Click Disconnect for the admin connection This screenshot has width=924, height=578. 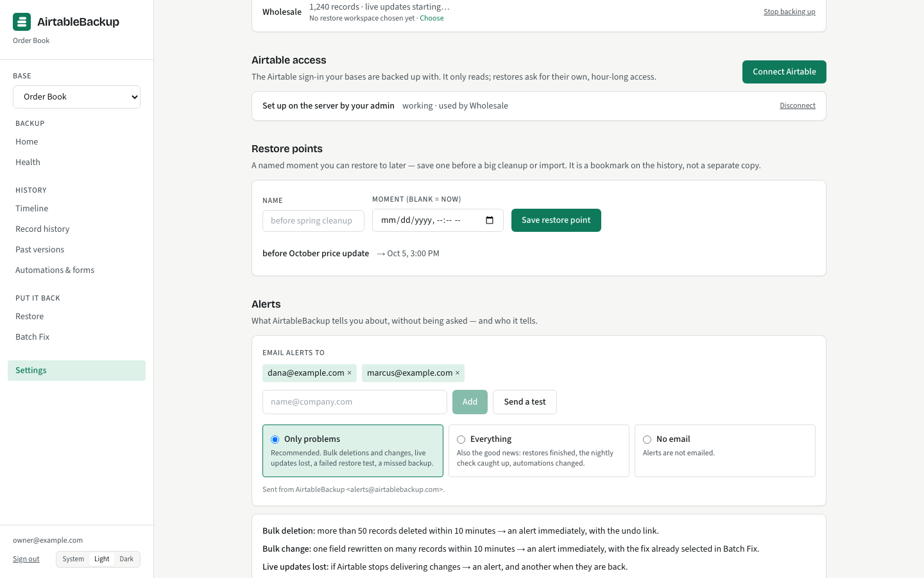pos(798,106)
